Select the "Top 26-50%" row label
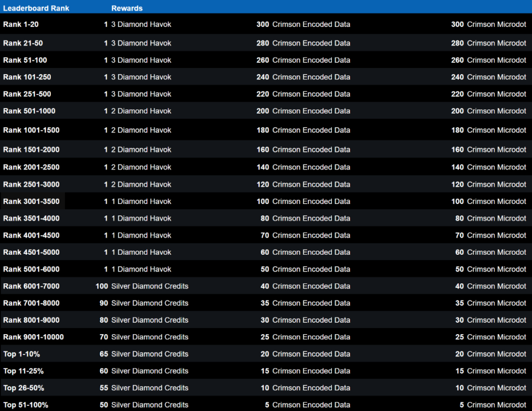 click(x=23, y=388)
